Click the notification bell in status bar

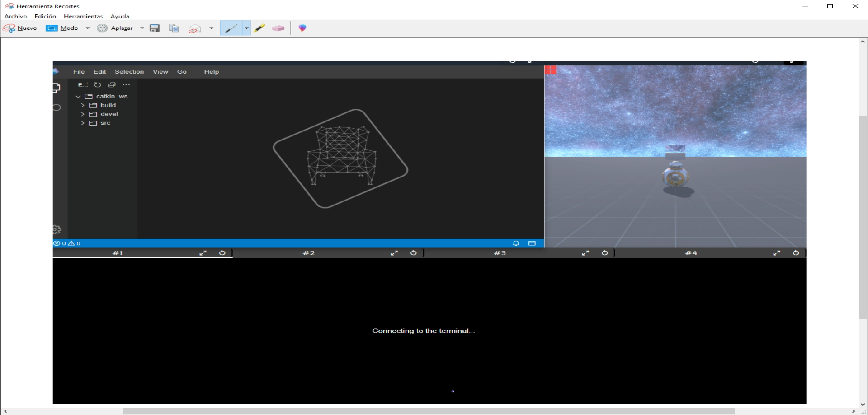tap(516, 243)
